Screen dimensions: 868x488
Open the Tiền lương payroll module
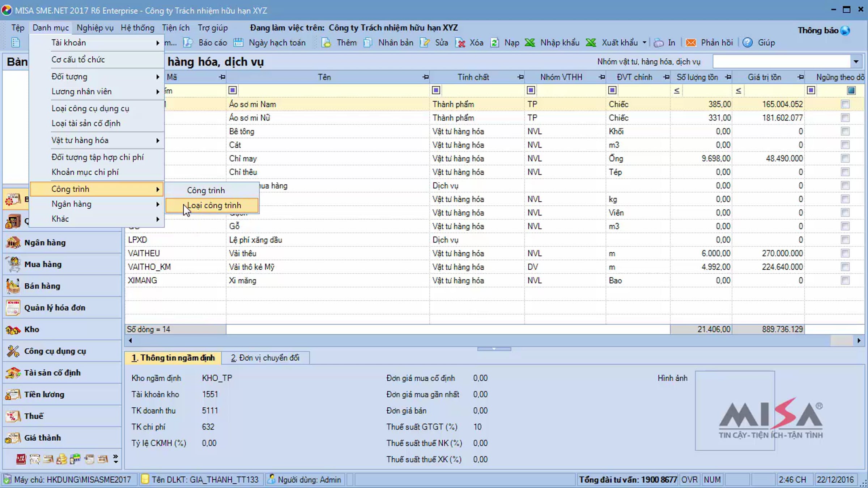pos(62,394)
